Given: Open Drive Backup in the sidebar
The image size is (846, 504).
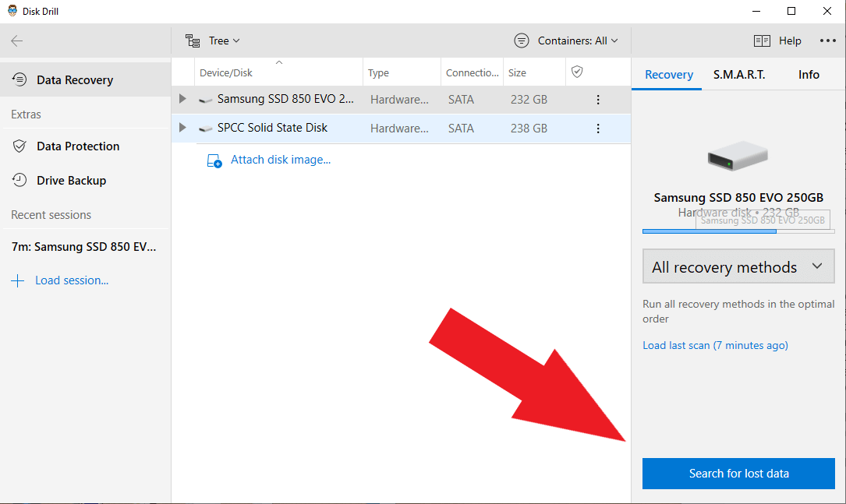Looking at the screenshot, I should (x=85, y=181).
